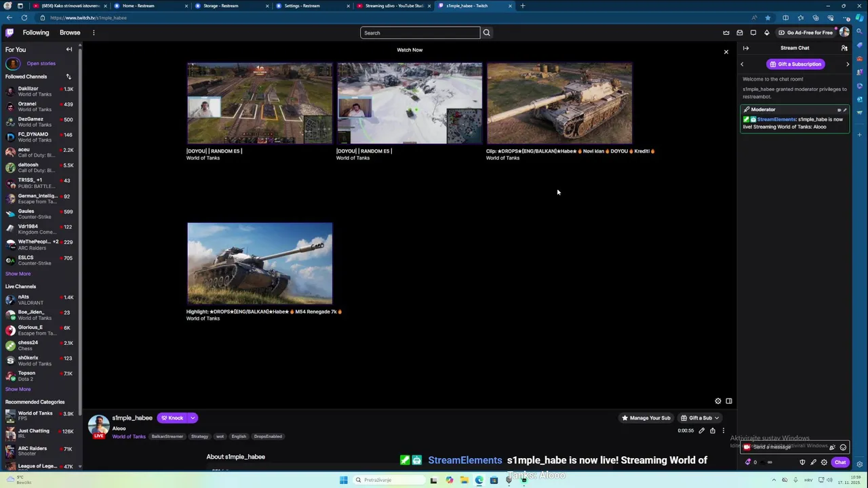The width and height of the screenshot is (868, 488).
Task: Click StreamElements username in chat
Action: (x=776, y=120)
